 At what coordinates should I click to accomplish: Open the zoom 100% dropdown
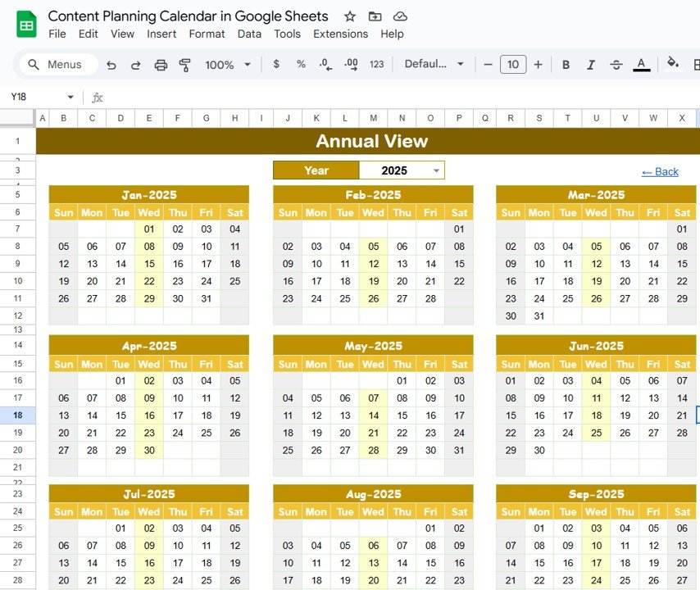tap(227, 65)
